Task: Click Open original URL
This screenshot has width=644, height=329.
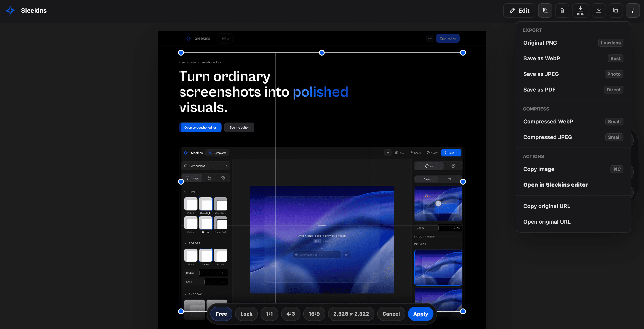Action: [573, 222]
